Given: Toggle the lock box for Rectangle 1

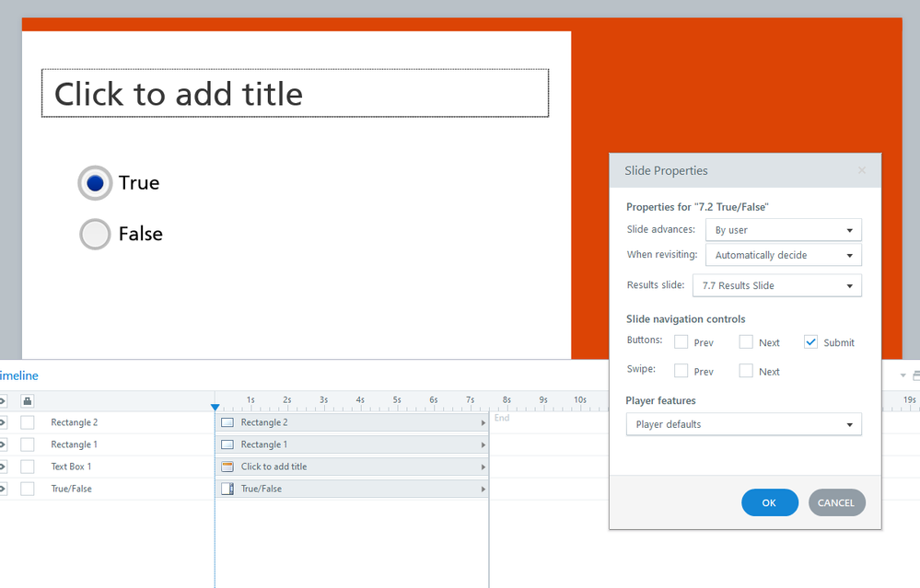Looking at the screenshot, I should pyautogui.click(x=27, y=444).
